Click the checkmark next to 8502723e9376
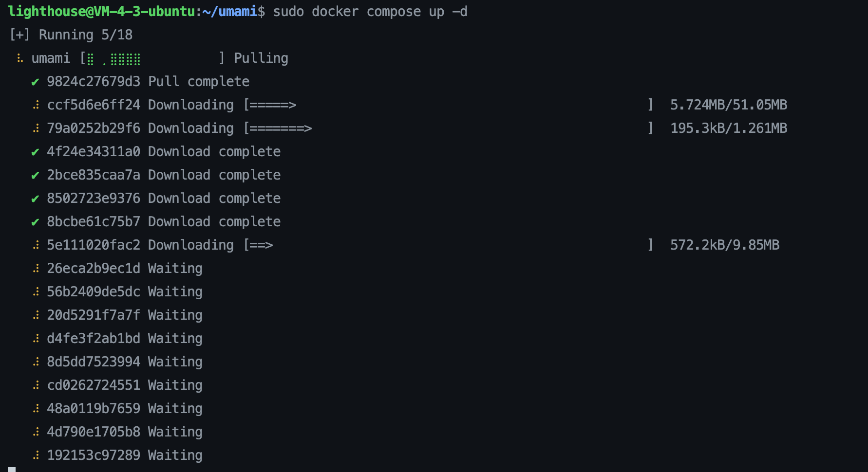The height and width of the screenshot is (472, 868). (x=35, y=199)
